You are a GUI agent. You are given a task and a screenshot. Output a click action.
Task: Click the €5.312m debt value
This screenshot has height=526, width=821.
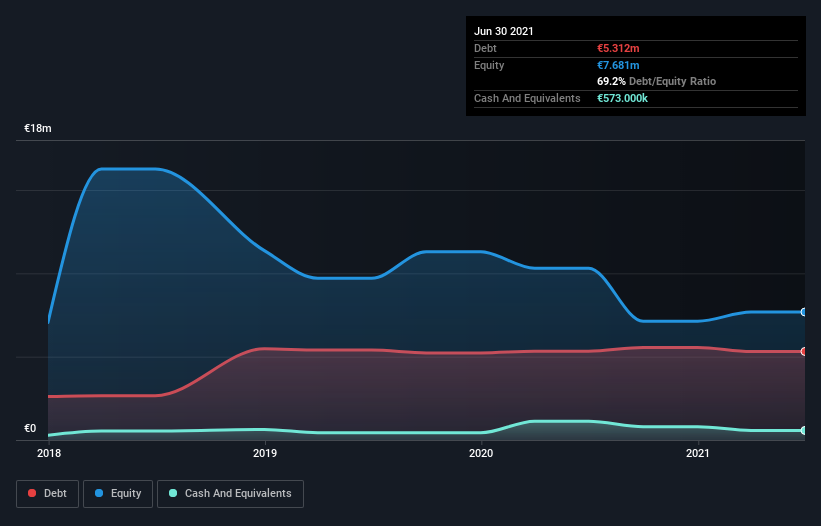[x=618, y=48]
